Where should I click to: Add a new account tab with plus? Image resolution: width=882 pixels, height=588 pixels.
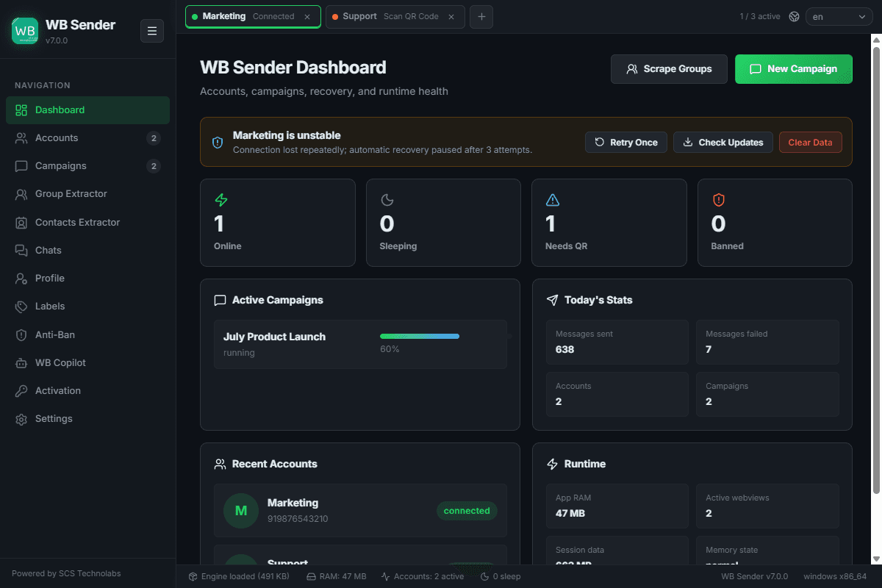click(481, 16)
